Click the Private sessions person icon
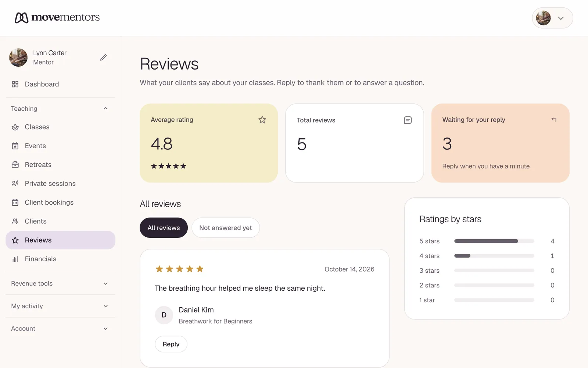 pyautogui.click(x=15, y=184)
